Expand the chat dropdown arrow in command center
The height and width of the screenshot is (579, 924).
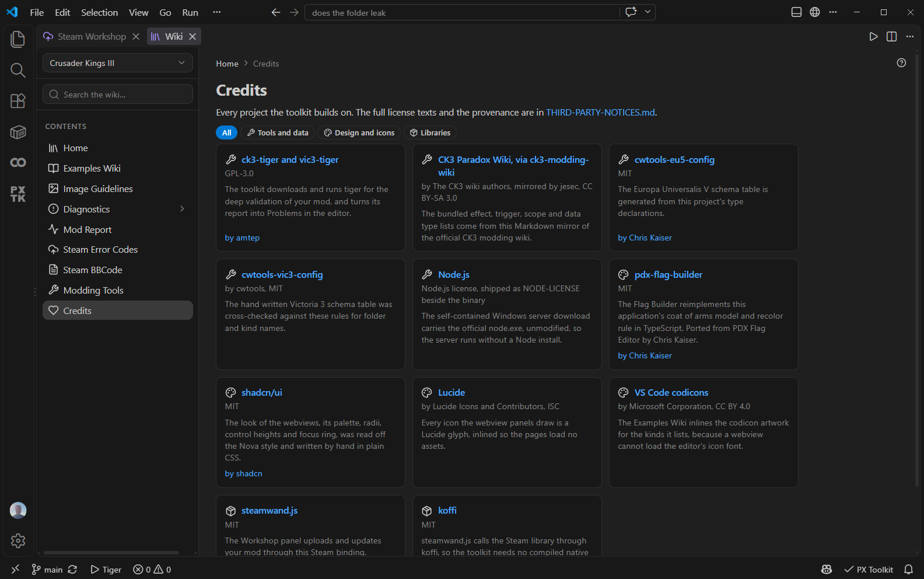tap(647, 12)
